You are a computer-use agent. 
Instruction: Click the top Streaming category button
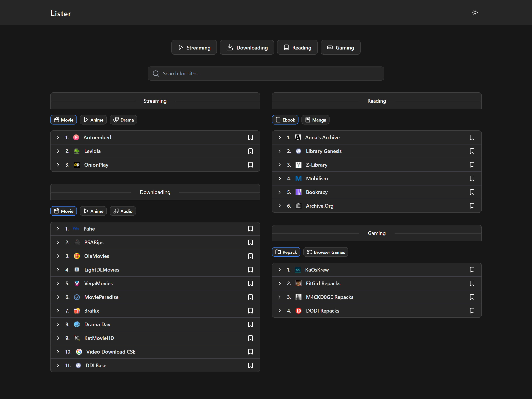(x=194, y=47)
